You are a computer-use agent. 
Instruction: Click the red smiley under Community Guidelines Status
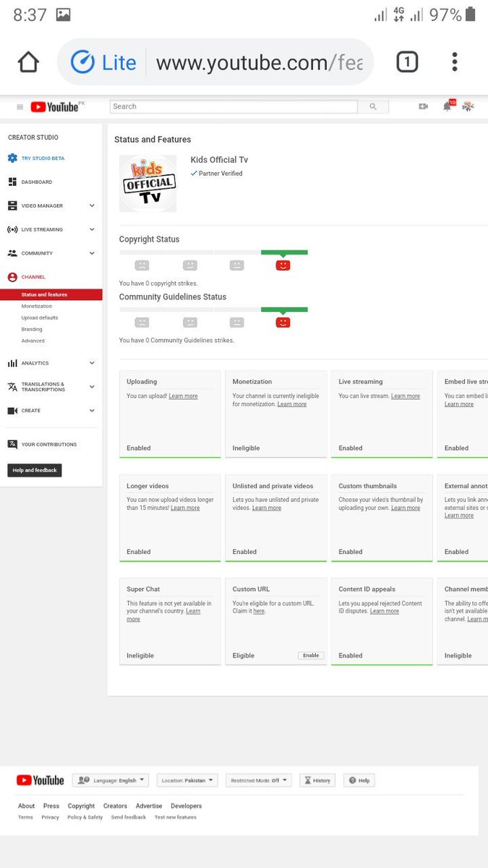click(x=283, y=323)
